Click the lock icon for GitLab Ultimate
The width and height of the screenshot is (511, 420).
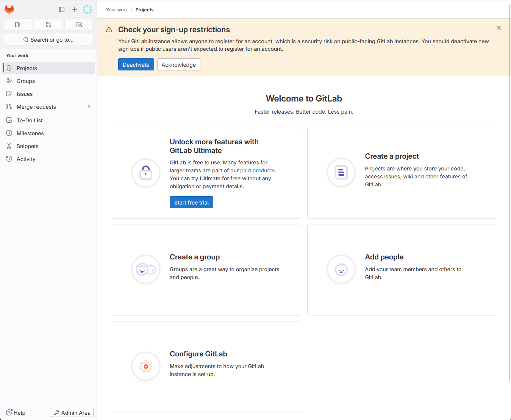[146, 173]
